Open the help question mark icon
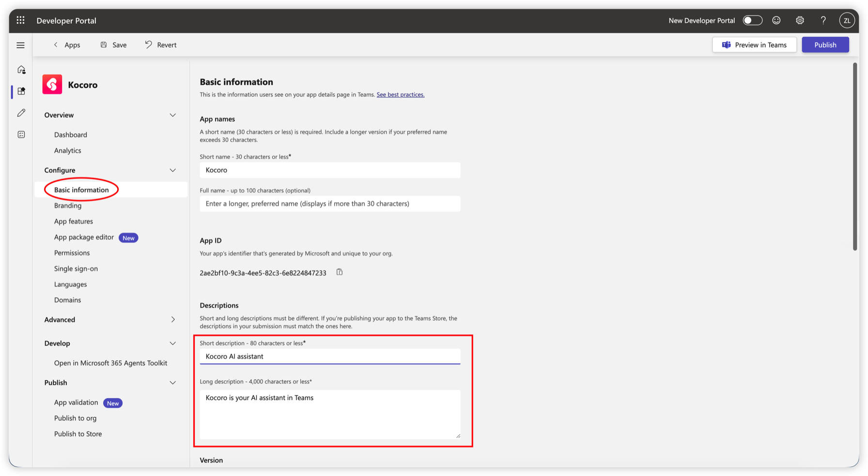868x476 pixels. click(823, 20)
